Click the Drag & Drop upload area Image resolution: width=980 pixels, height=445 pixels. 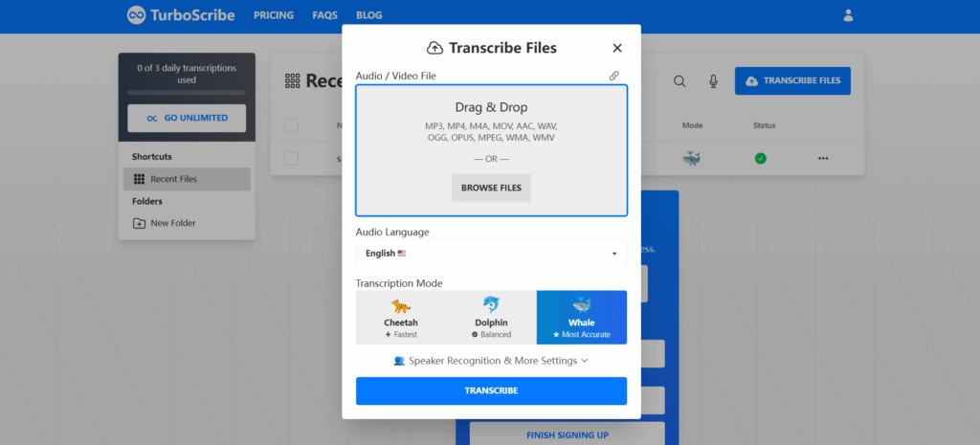[x=491, y=150]
